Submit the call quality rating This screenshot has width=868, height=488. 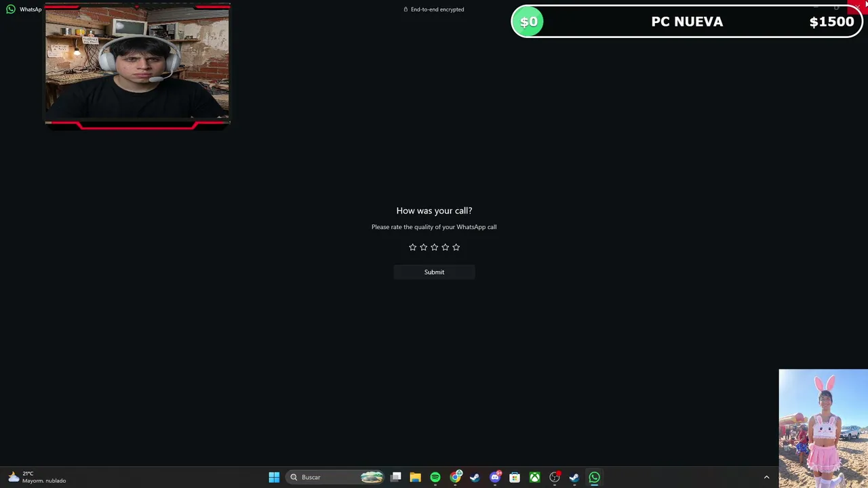point(434,272)
